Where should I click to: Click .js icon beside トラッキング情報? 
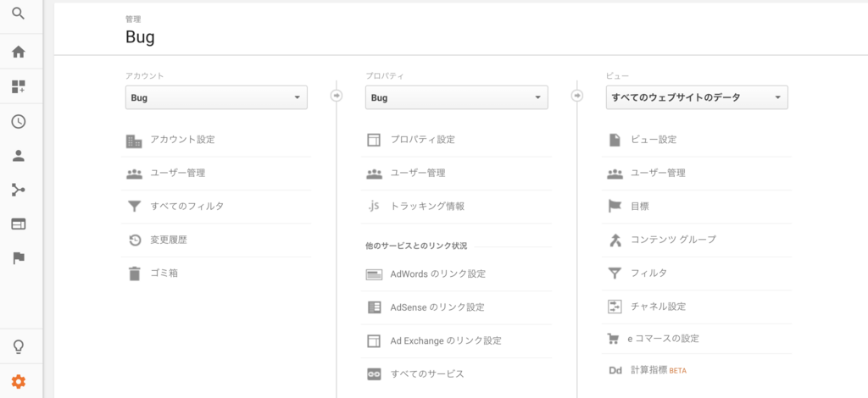(x=374, y=206)
